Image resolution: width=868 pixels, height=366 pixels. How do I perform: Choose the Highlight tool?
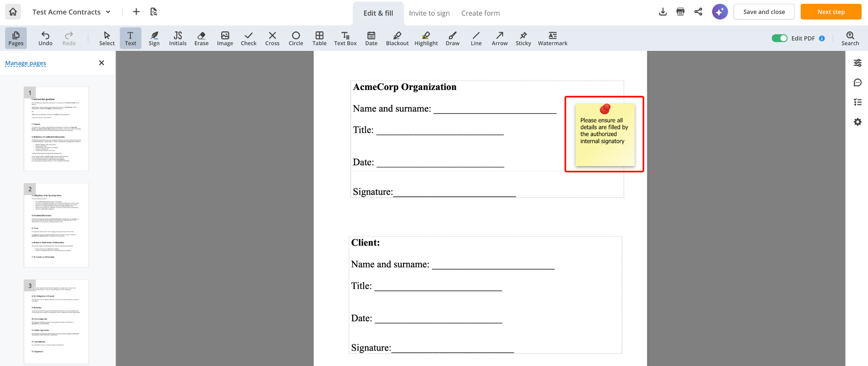(x=426, y=38)
